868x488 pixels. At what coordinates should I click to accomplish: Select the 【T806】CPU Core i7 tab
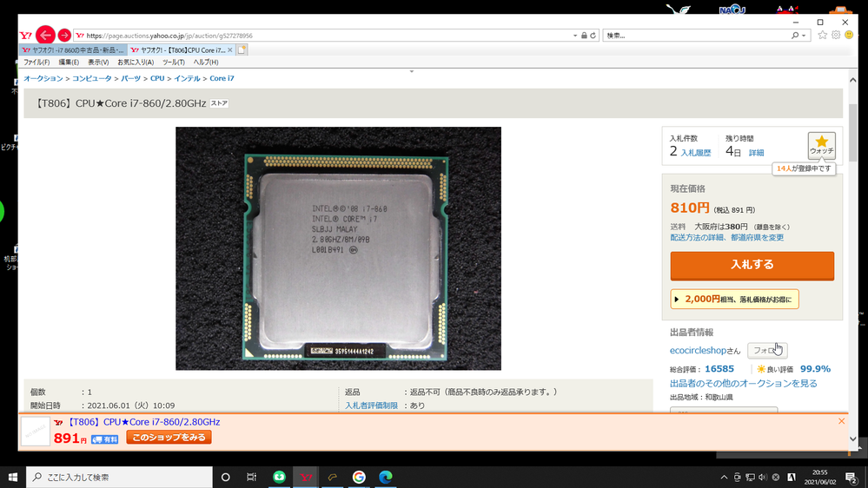[178, 49]
